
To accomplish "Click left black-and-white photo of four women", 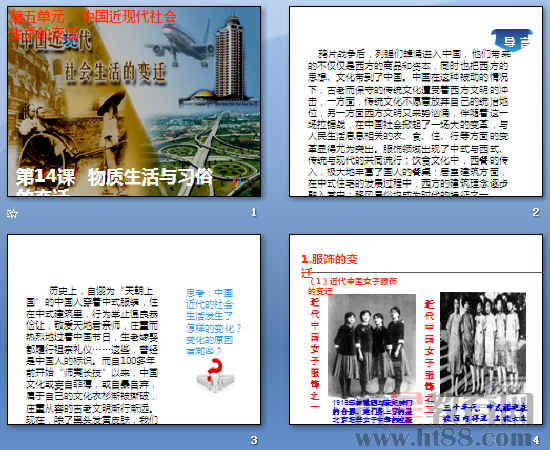I will (x=372, y=346).
